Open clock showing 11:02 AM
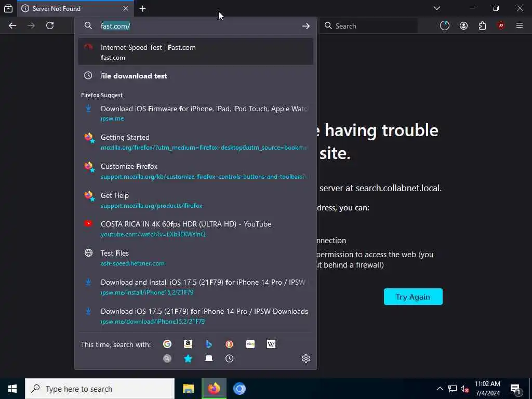This screenshot has height=399, width=532. point(487,389)
